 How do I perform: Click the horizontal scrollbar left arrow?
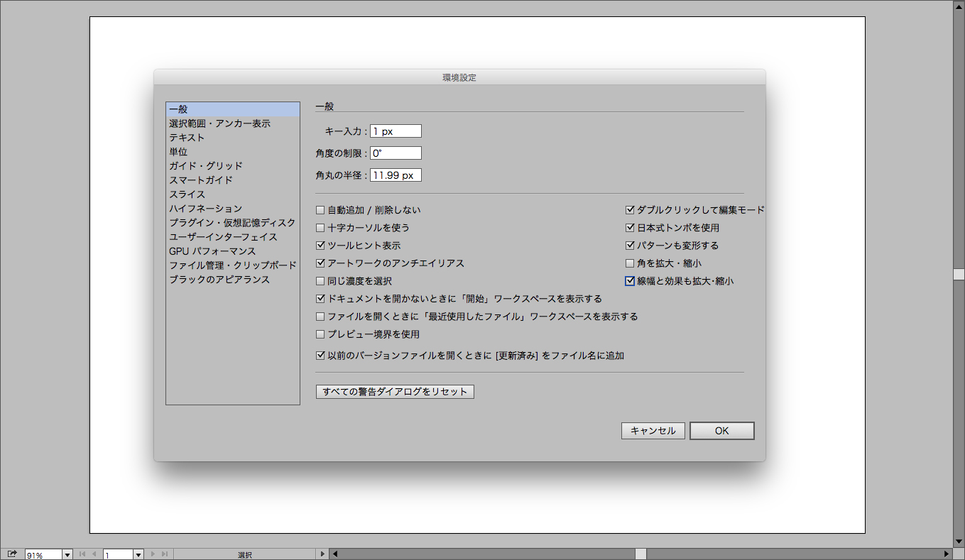coord(335,554)
